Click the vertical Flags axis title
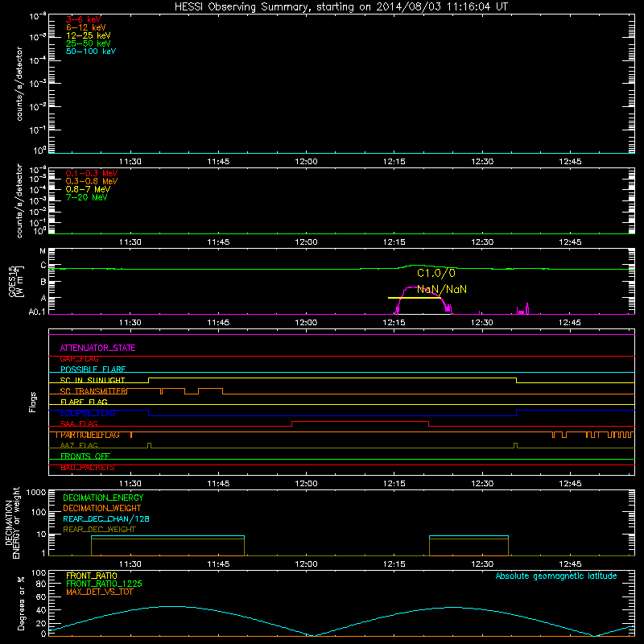644x644 pixels. click(x=33, y=402)
